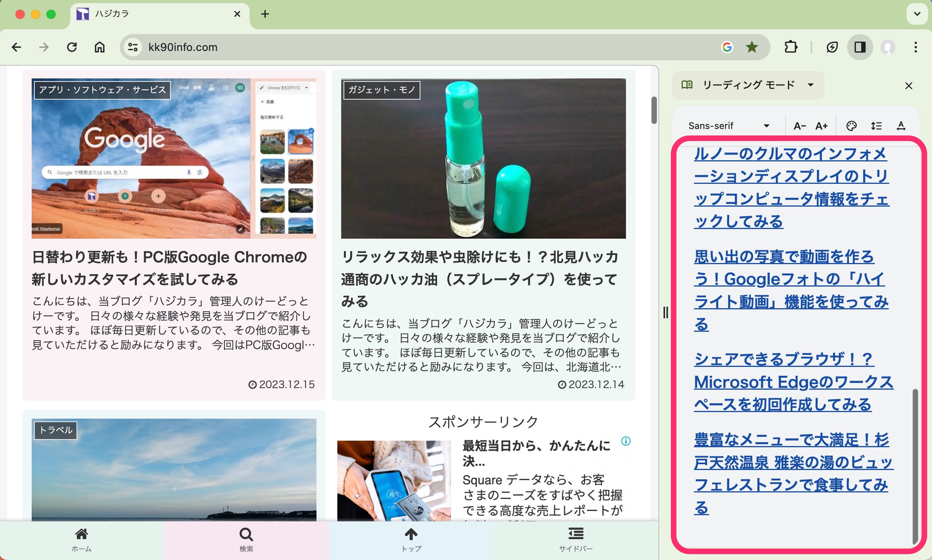
Task: Open the ハッカ油 spray bottle thumbnail
Action: (x=483, y=158)
